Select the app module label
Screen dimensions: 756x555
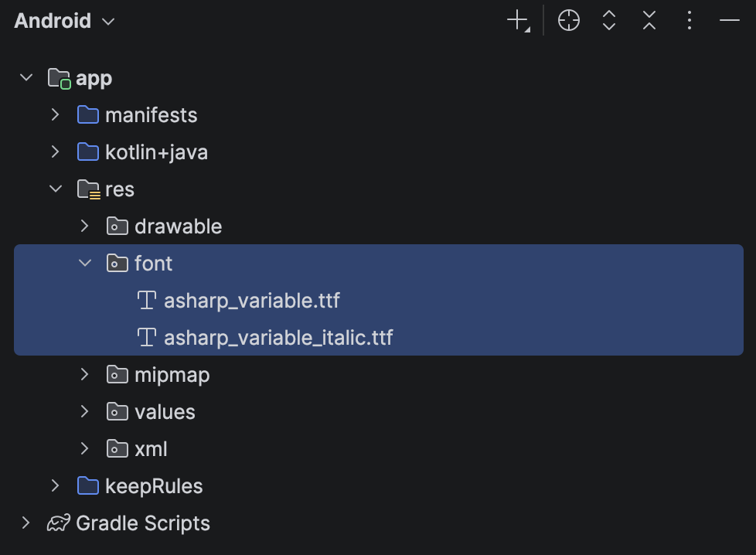(94, 79)
